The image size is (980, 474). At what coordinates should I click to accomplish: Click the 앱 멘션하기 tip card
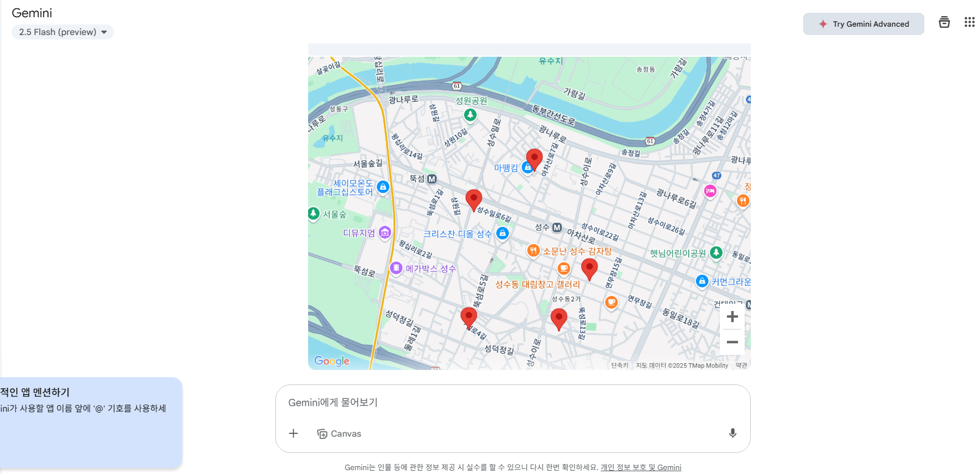91,422
